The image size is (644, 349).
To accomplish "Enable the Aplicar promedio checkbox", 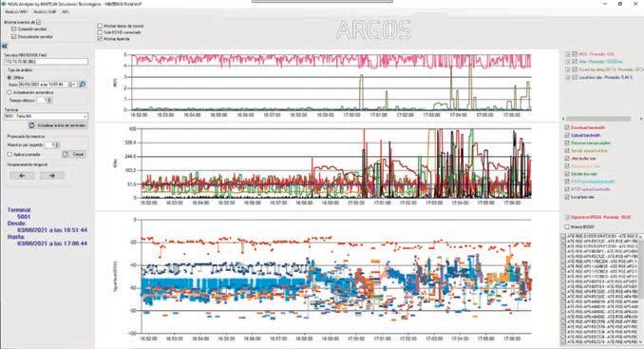I will (9, 155).
